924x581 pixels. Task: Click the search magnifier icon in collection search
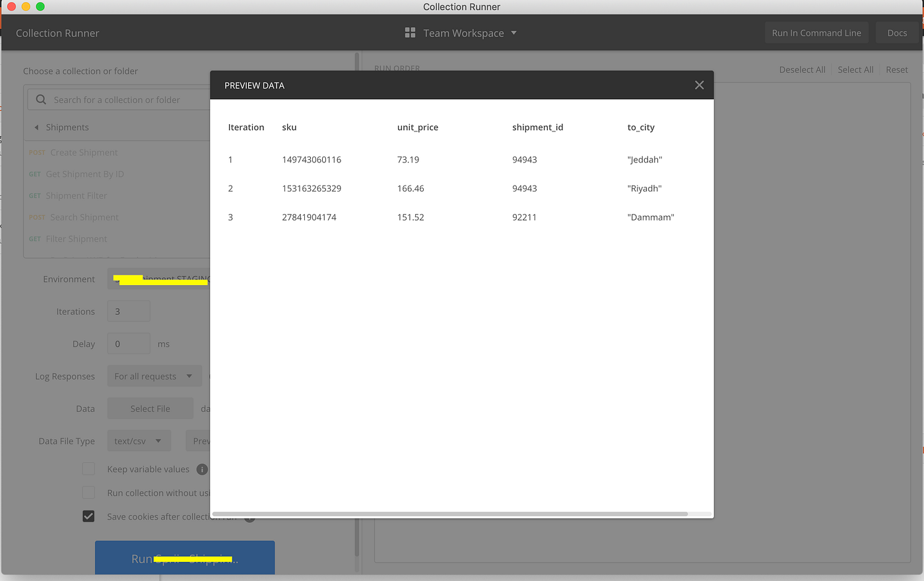pyautogui.click(x=40, y=99)
